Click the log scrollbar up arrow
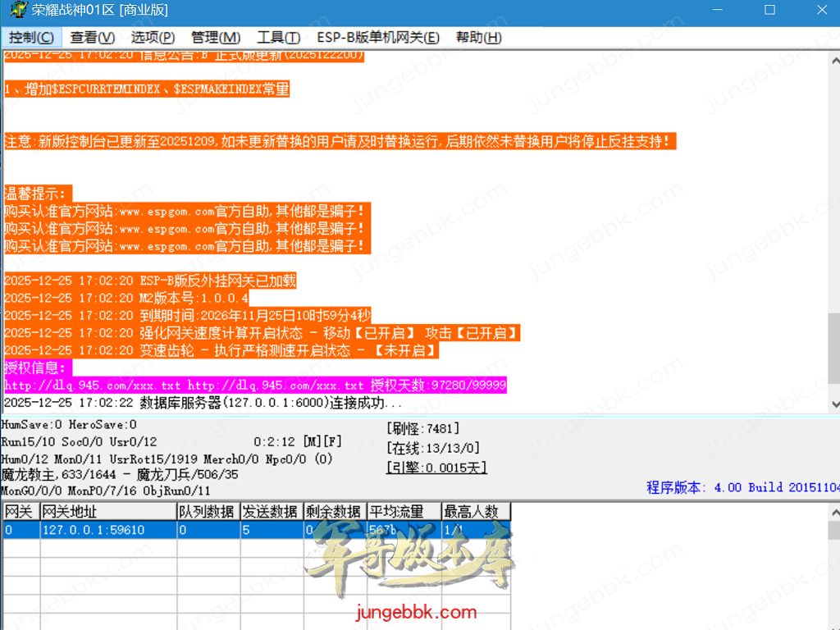The height and width of the screenshot is (630, 840). coord(833,58)
